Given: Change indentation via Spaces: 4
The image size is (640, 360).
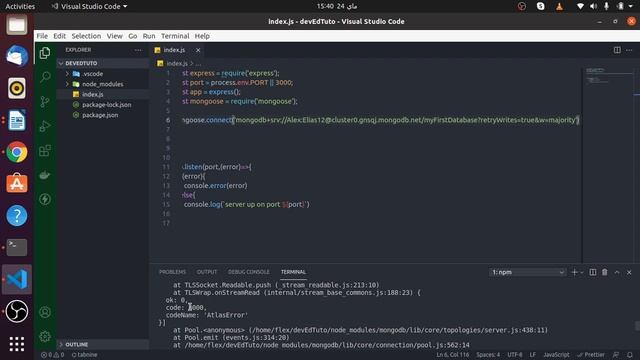Looking at the screenshot, I should 488,355.
